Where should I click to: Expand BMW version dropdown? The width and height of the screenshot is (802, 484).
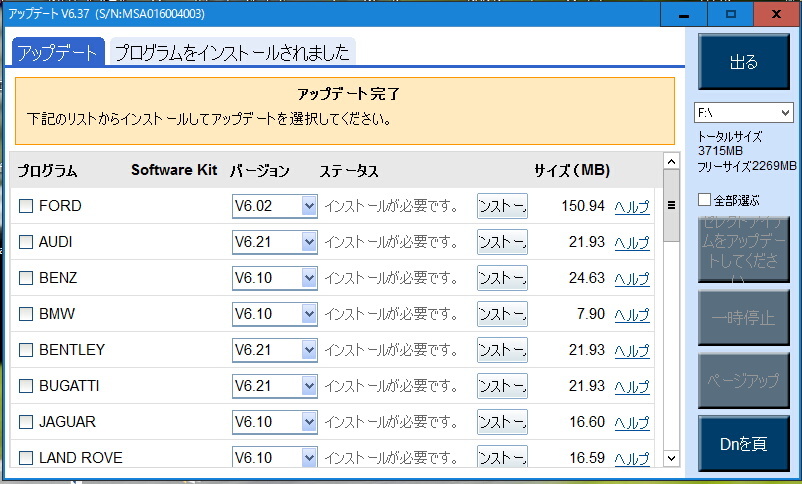275,314
